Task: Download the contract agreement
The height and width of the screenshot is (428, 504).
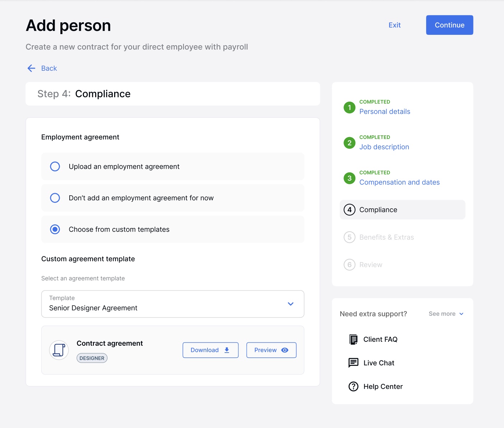Action: click(x=210, y=350)
